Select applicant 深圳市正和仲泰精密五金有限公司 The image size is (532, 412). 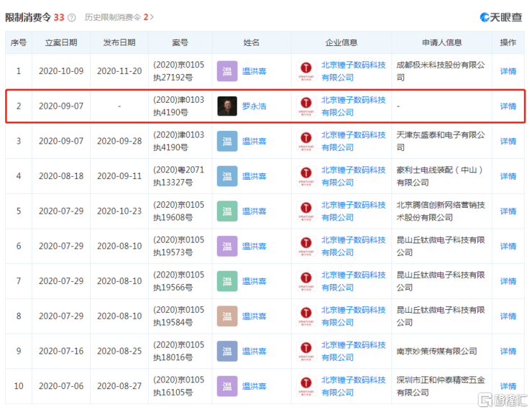[441, 386]
